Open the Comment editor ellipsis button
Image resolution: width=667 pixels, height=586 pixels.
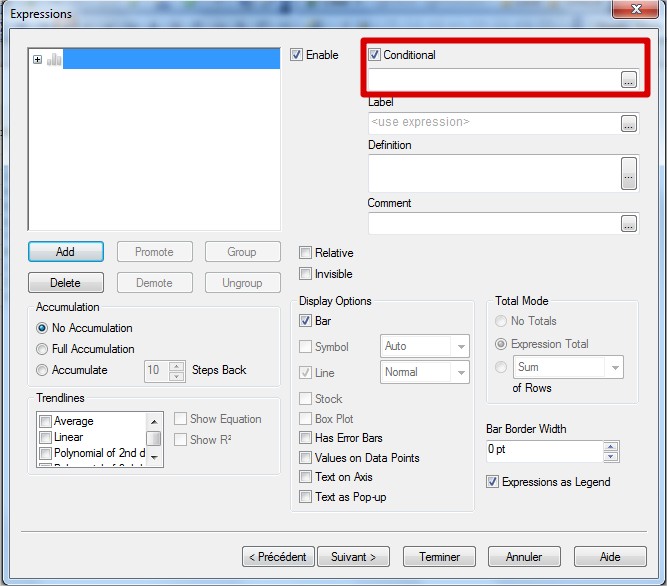[629, 223]
